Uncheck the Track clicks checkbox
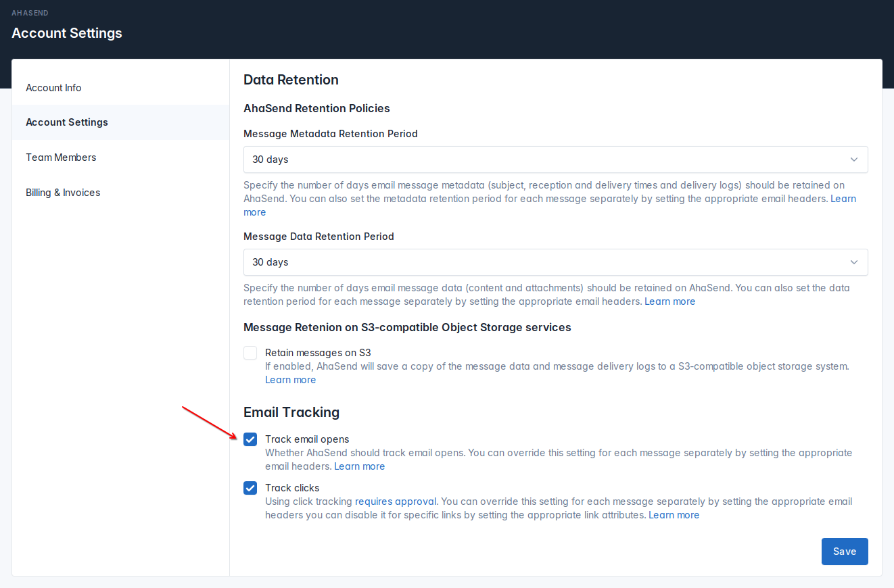 [250, 488]
